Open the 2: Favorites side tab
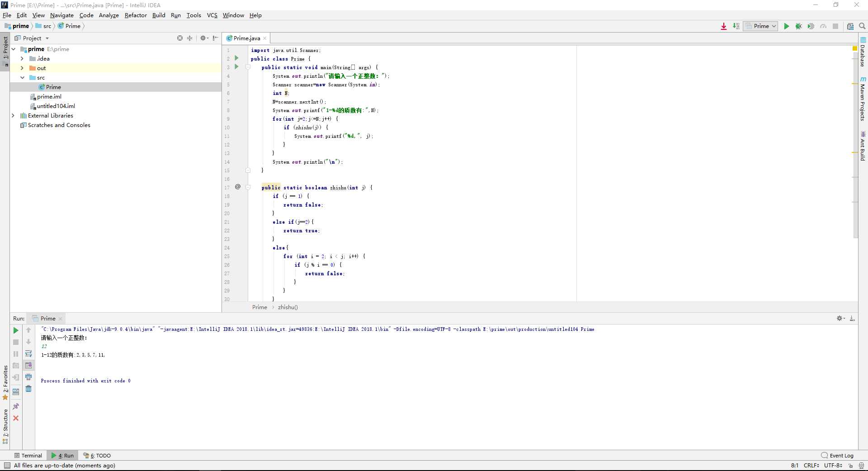This screenshot has width=868, height=471. point(5,382)
